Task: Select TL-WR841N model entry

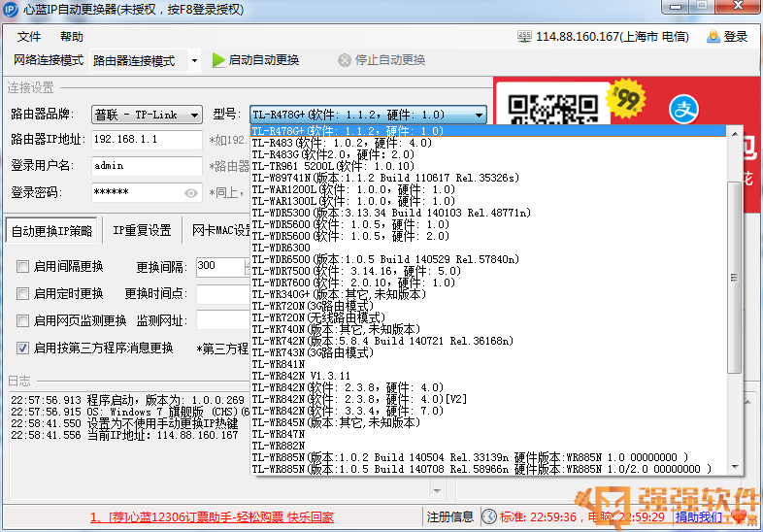Action: (488, 365)
